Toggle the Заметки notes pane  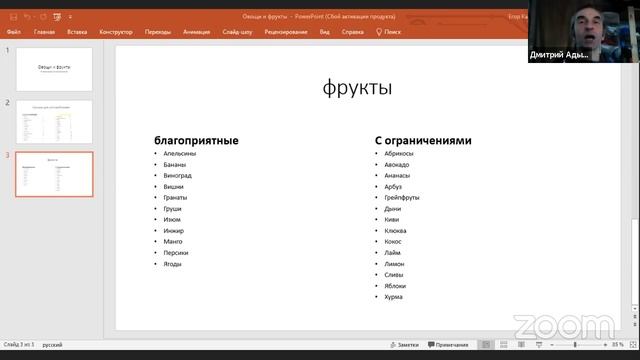404,345
